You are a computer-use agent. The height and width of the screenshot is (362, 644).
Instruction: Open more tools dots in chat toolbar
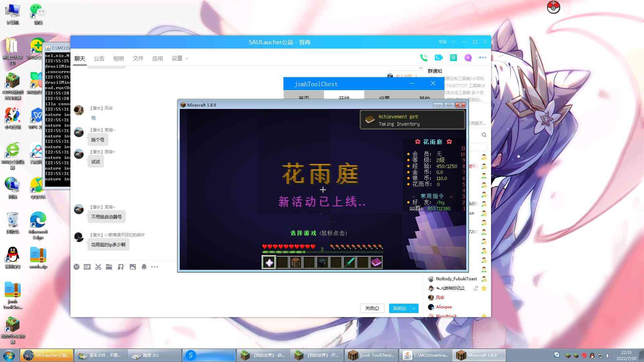coord(155,267)
